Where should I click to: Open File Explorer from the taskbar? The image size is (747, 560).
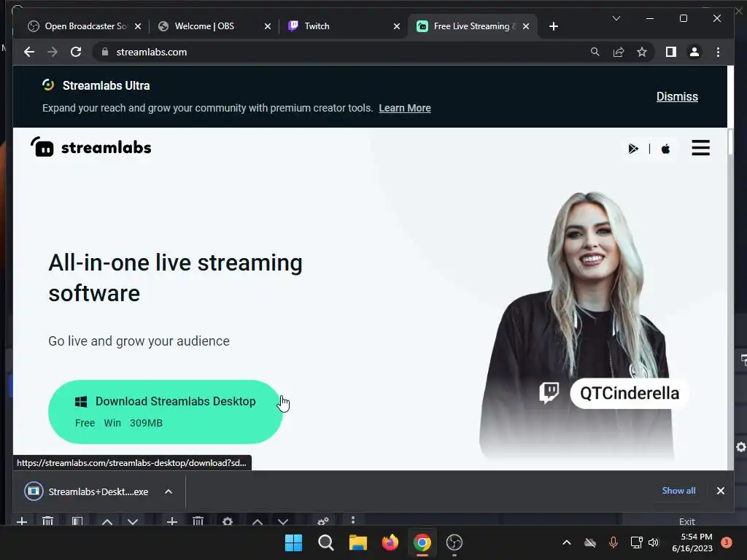click(x=357, y=542)
